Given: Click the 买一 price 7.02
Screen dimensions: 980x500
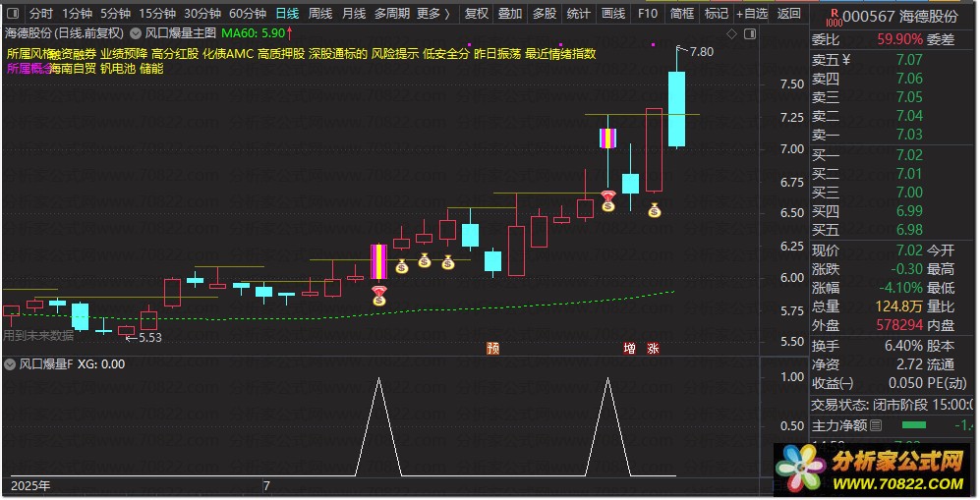Looking at the screenshot, I should pyautogui.click(x=909, y=155).
